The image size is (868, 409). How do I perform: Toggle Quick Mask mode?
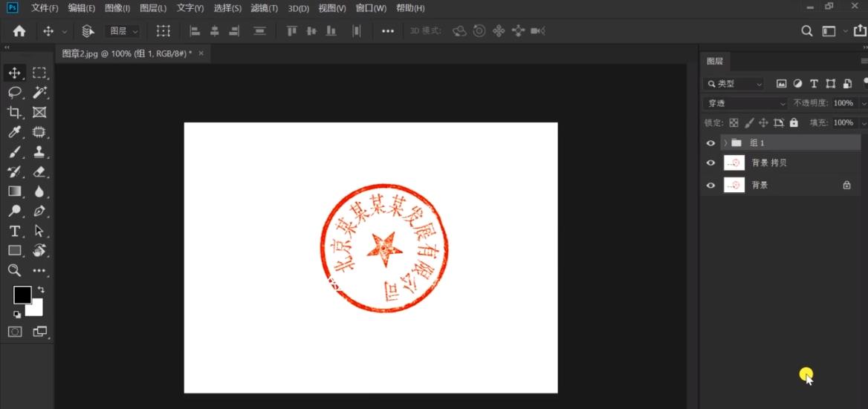tap(14, 332)
